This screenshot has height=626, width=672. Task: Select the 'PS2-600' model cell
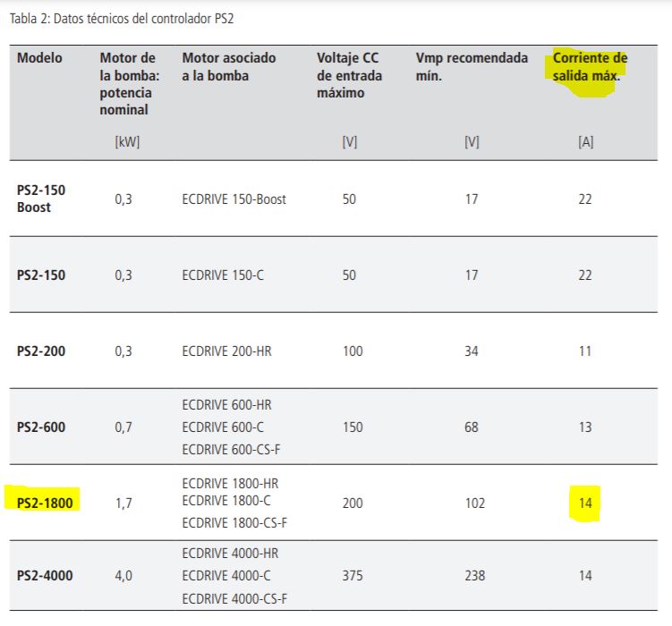[x=41, y=427]
